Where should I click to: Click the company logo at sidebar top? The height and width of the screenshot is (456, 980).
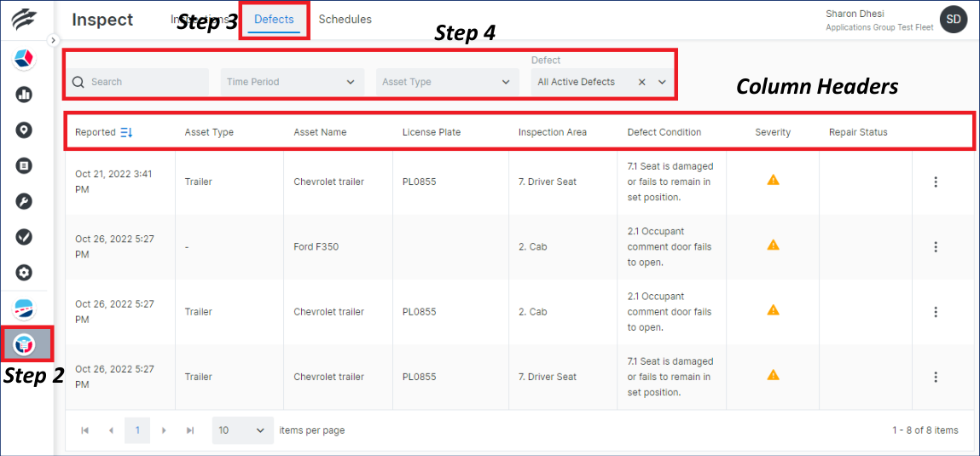(x=24, y=20)
